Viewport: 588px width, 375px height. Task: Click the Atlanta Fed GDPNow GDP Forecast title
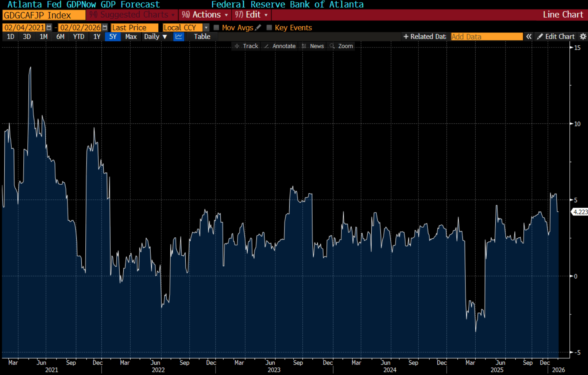pyautogui.click(x=84, y=4)
